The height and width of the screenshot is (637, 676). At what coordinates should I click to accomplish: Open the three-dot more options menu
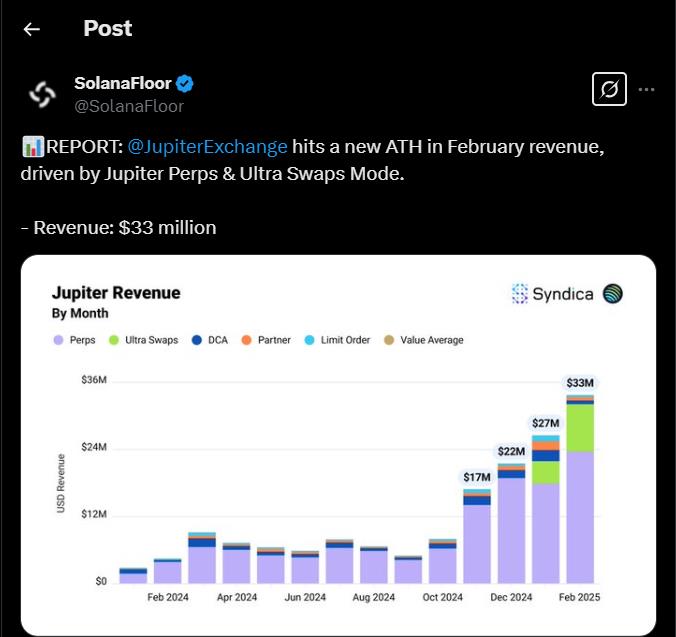646,90
